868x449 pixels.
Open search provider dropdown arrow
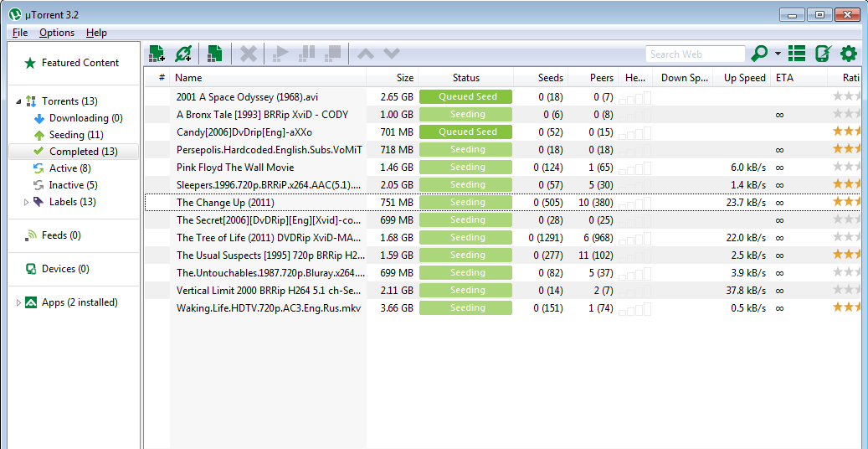point(778,54)
